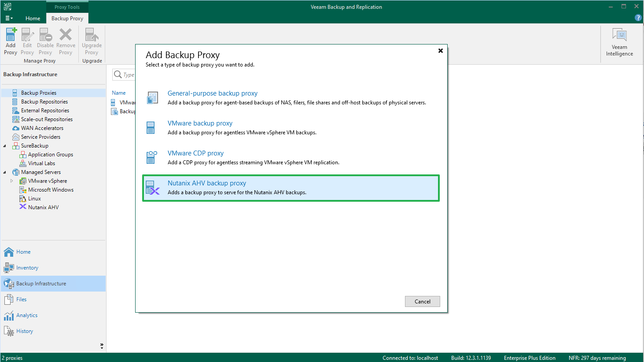The width and height of the screenshot is (644, 362).
Task: Collapse the Managed Servers branch
Action: pos(5,172)
